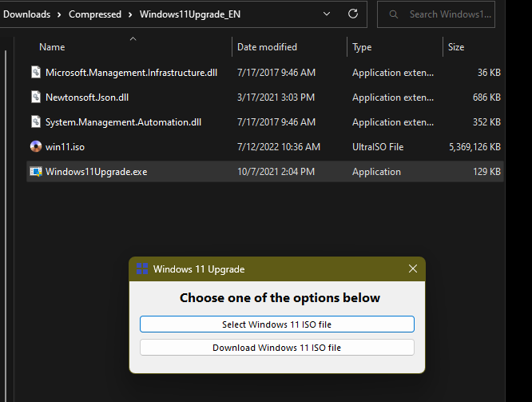Select the Newtonsoft.Json.dll file name

pyautogui.click(x=87, y=98)
